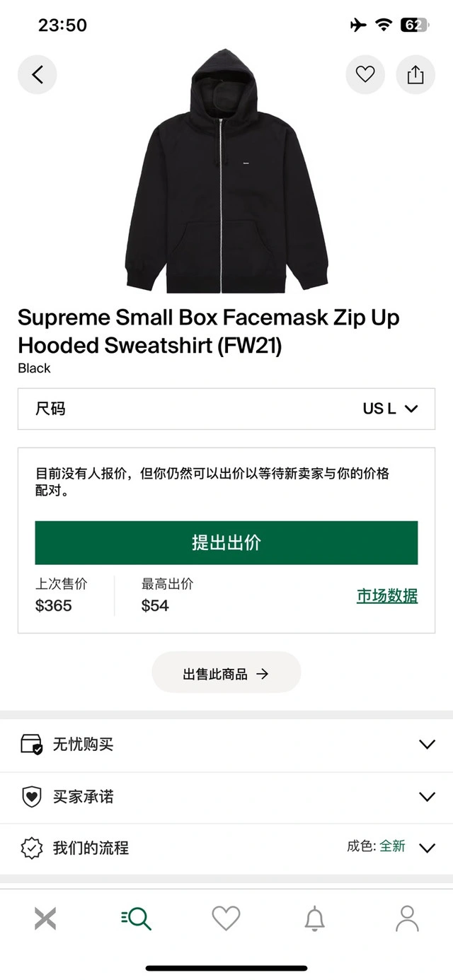Expand the 无忧购买 section chevron

(427, 745)
